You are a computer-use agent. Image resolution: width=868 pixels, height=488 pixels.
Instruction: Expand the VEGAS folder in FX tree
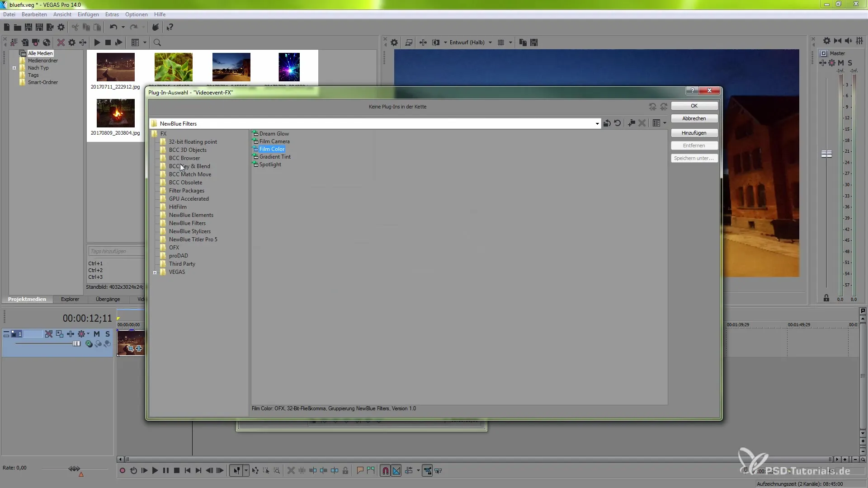click(x=155, y=272)
